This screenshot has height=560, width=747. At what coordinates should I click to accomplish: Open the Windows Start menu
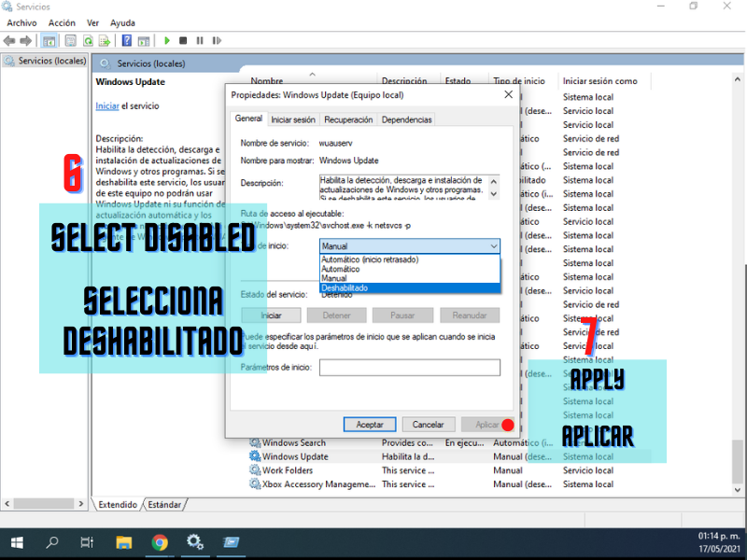(17, 542)
